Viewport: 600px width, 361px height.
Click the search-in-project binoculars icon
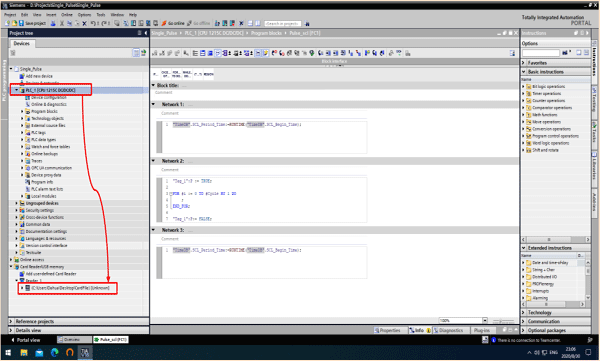coord(307,24)
